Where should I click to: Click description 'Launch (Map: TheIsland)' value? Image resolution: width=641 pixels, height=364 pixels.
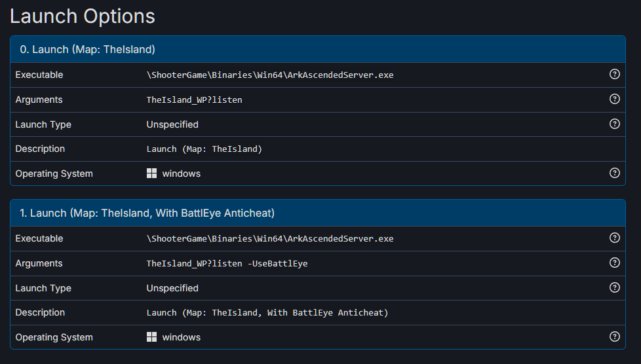204,149
